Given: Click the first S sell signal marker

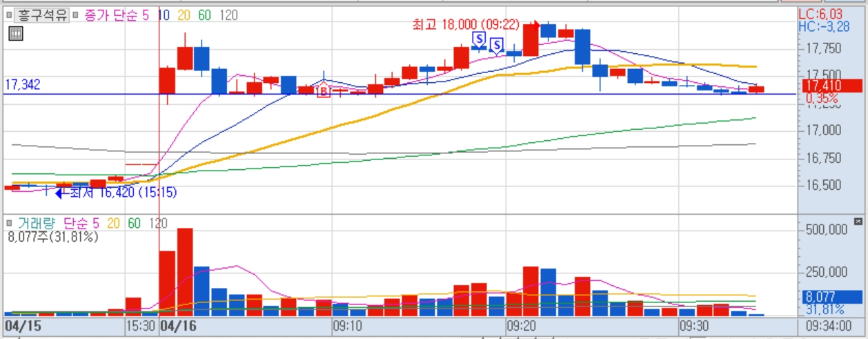Looking at the screenshot, I should tap(477, 39).
